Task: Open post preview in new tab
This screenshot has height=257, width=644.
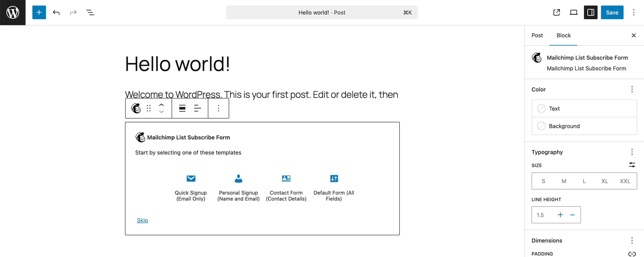Action: pyautogui.click(x=556, y=13)
